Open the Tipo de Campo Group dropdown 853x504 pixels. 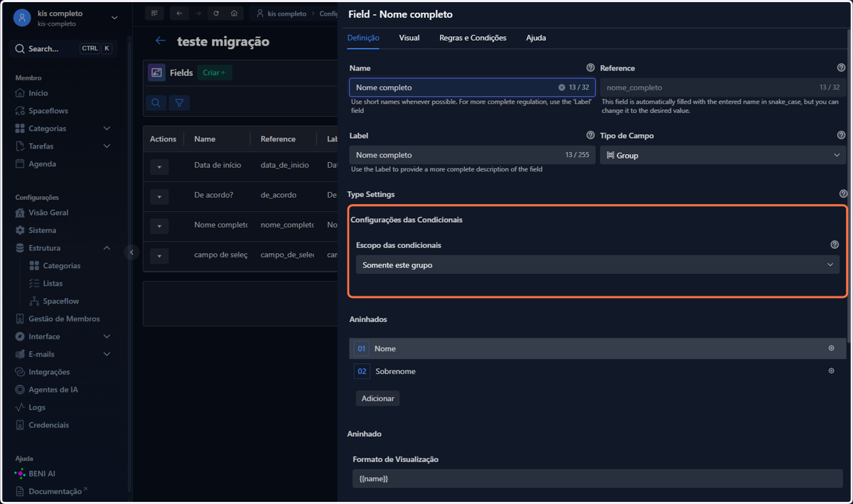724,155
